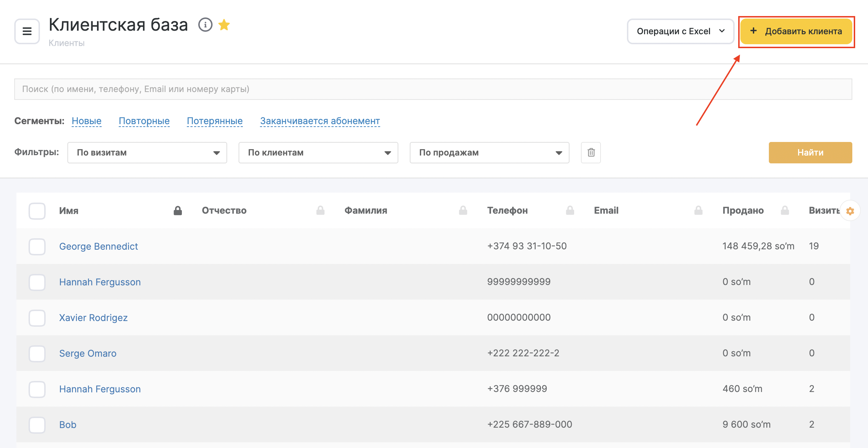
Task: Select the checkbox next to Bob
Action: pyautogui.click(x=37, y=425)
